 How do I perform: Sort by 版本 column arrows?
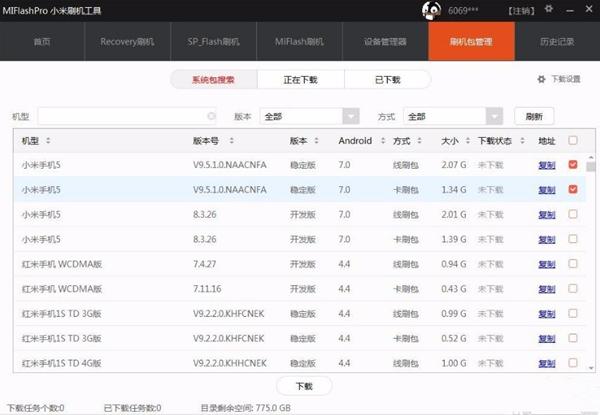pyautogui.click(x=316, y=140)
